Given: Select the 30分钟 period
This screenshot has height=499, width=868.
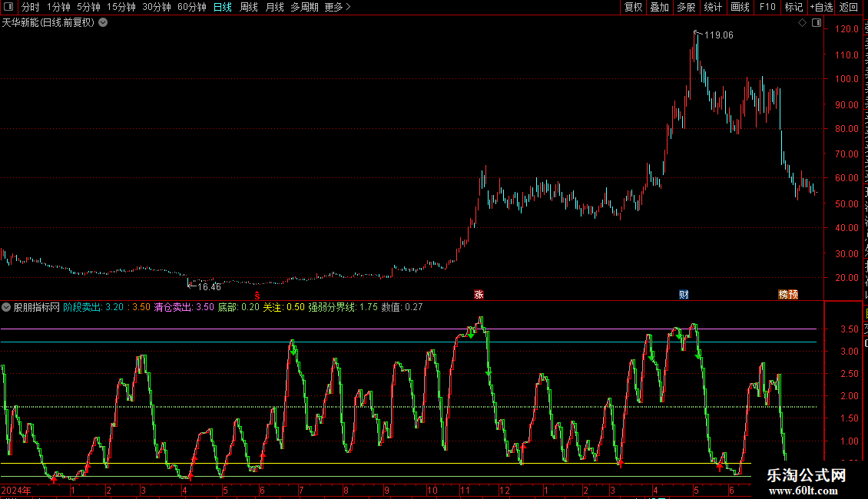Looking at the screenshot, I should coord(157,7).
